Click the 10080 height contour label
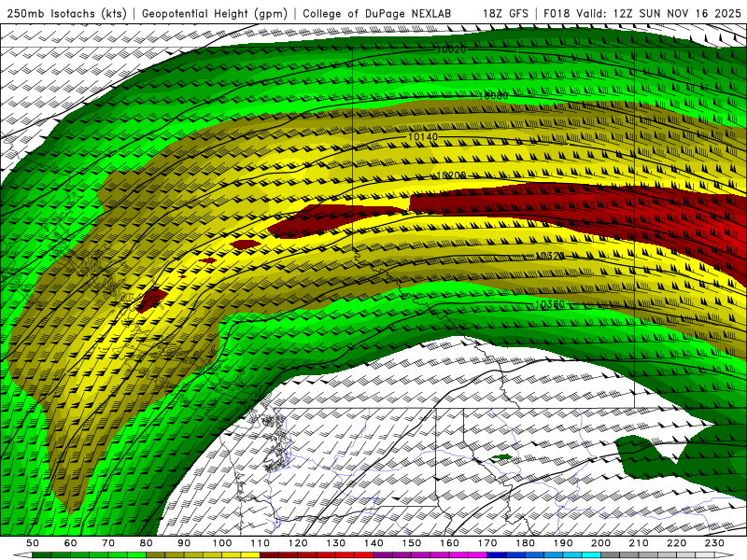The height and width of the screenshot is (560, 747). (x=494, y=96)
